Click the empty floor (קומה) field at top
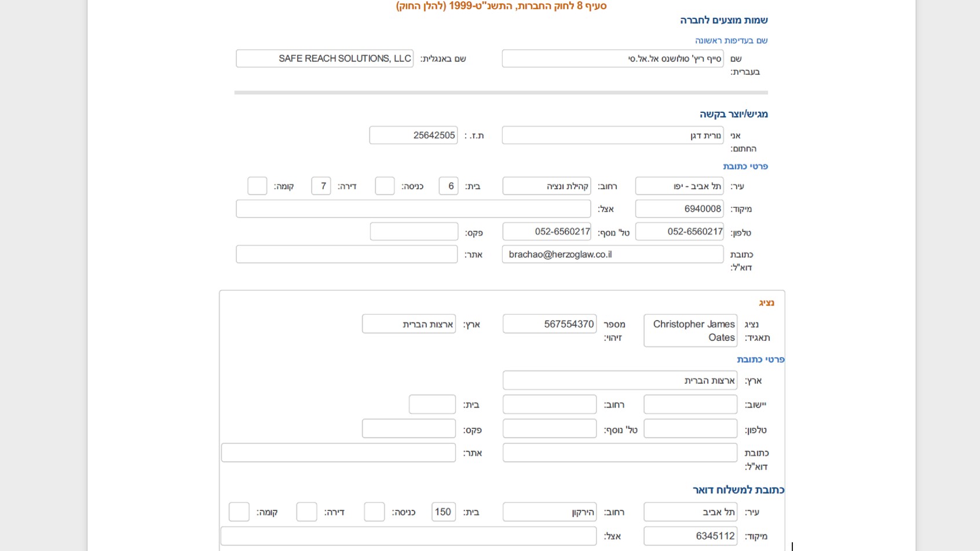The image size is (980, 551). 256,186
